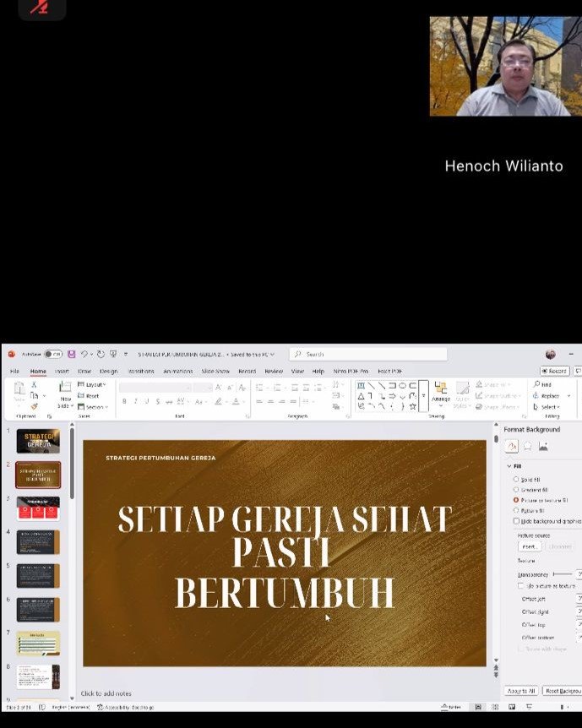Click the Format Painter brush icon
Viewport: 582px width, 728px height.
tap(34, 406)
